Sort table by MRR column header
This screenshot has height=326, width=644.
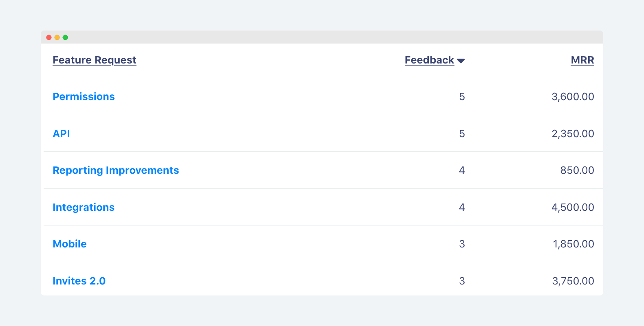pyautogui.click(x=582, y=60)
